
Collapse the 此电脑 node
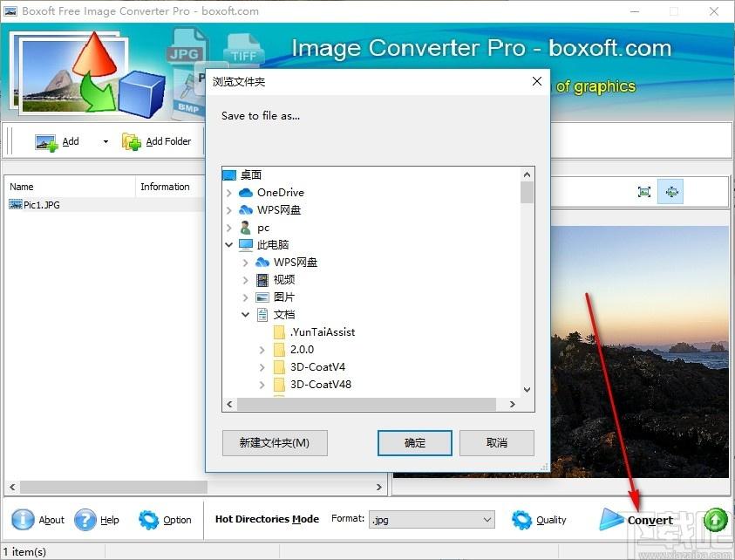tap(228, 245)
